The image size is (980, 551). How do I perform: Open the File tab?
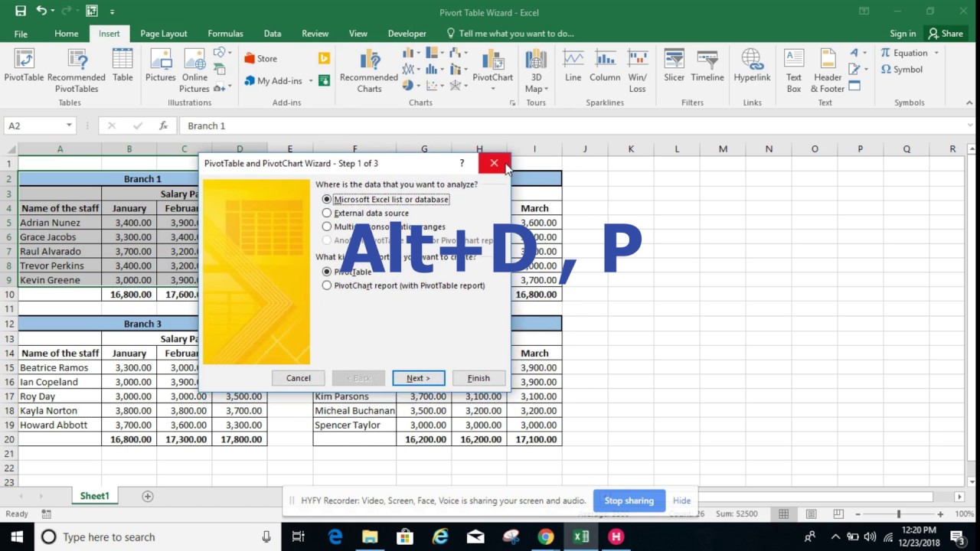[x=21, y=34]
